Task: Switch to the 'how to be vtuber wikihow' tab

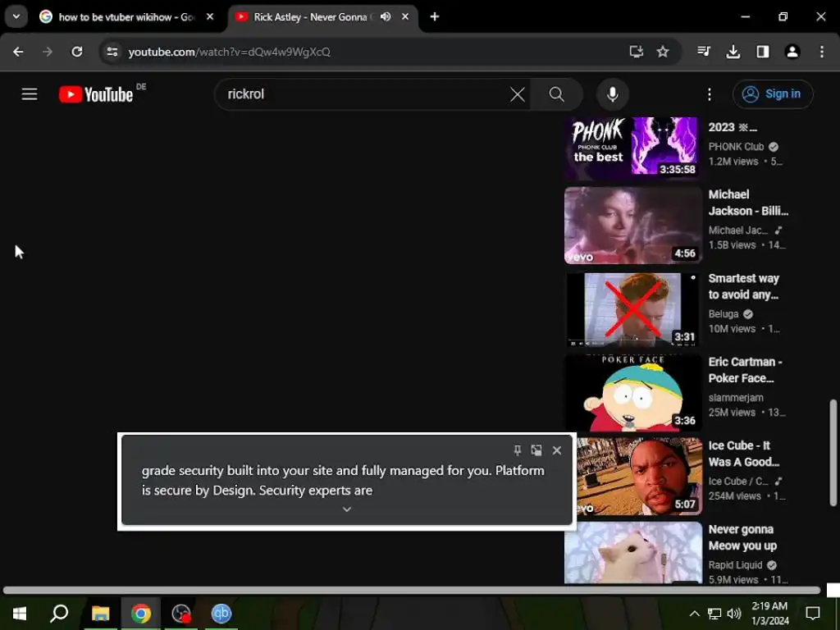Action: point(126,17)
